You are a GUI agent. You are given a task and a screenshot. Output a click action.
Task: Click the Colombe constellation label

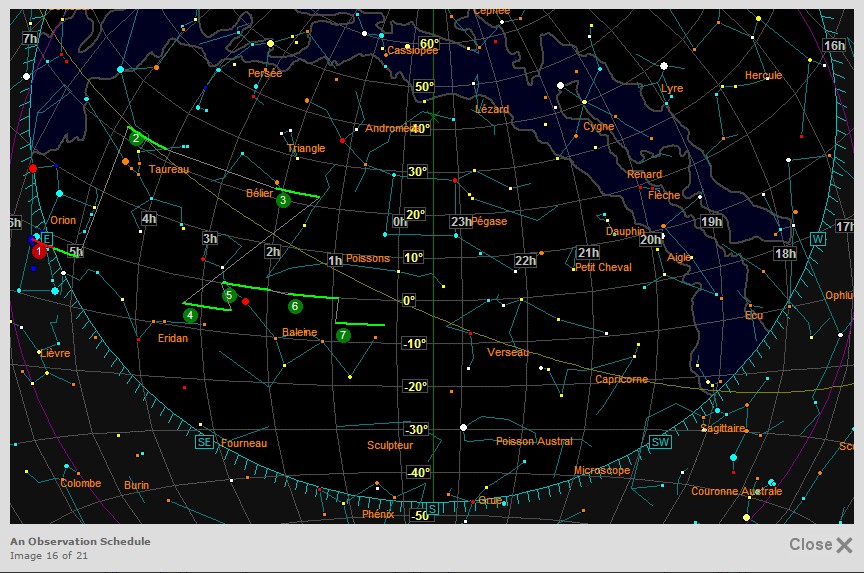pos(81,483)
